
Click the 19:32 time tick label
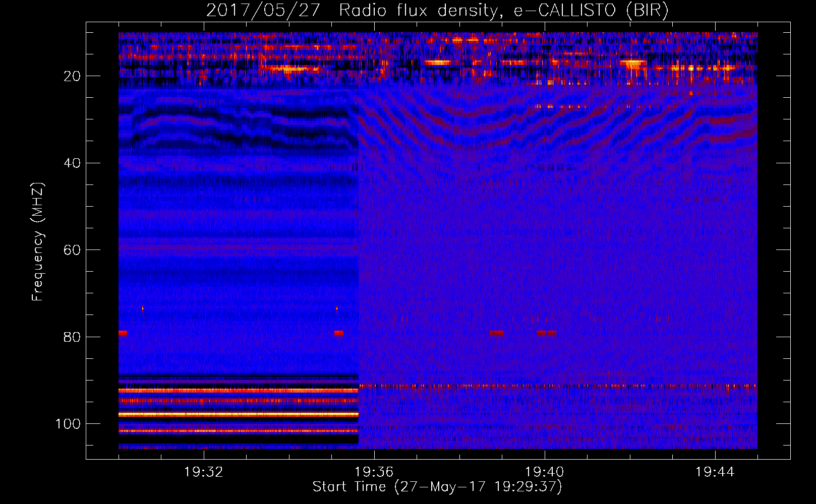point(204,472)
